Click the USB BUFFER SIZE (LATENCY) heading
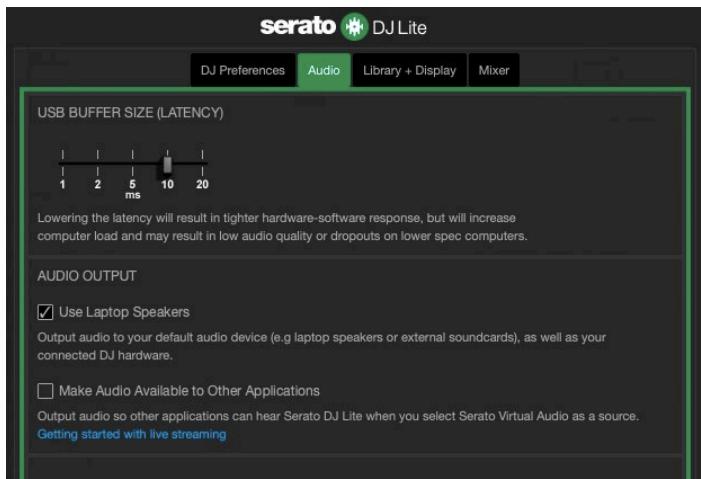701x479 pixels. point(131,113)
